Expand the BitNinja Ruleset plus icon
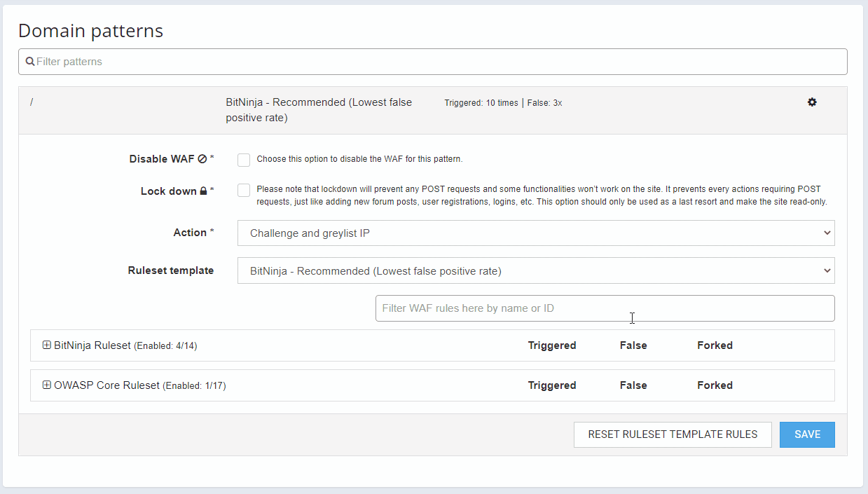This screenshot has height=494, width=868. coord(47,345)
